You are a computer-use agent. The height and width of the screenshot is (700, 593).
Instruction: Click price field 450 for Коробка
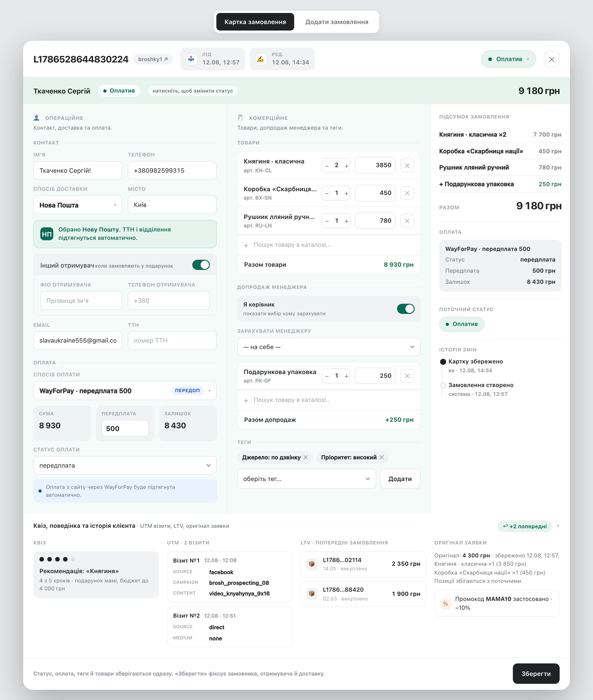[375, 193]
